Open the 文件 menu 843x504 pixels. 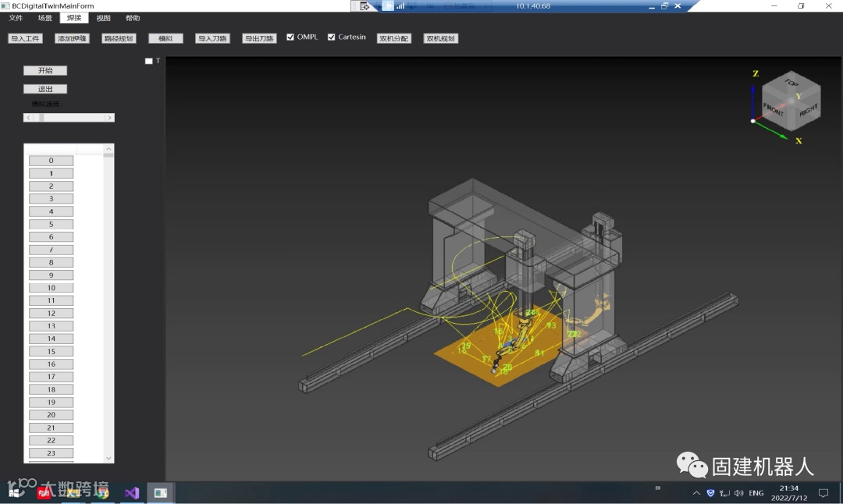(16, 18)
